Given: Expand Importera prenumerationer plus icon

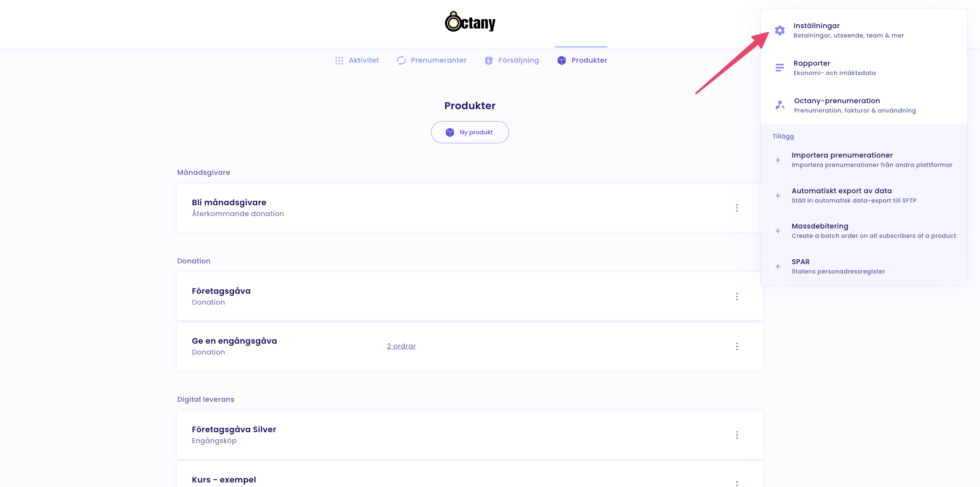Looking at the screenshot, I should point(778,160).
